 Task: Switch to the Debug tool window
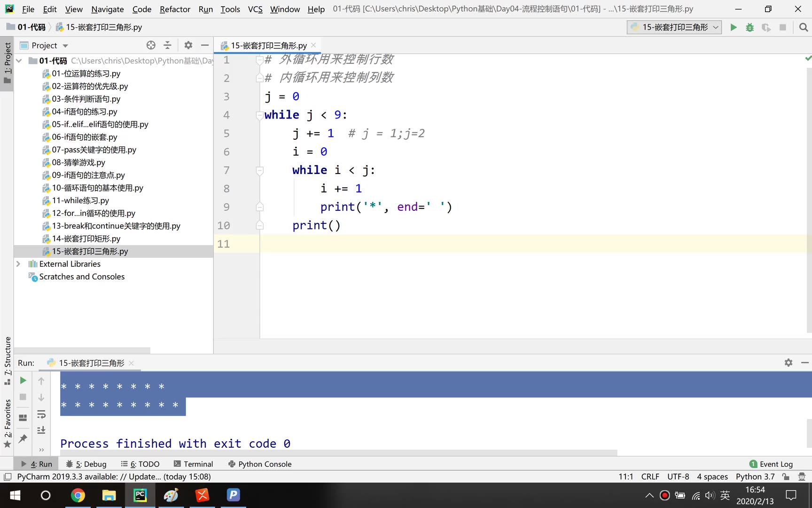[x=86, y=464]
